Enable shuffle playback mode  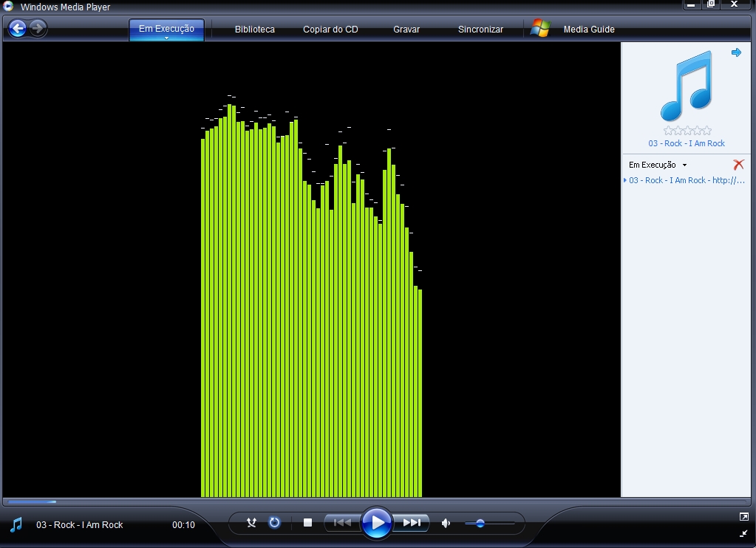tap(251, 523)
